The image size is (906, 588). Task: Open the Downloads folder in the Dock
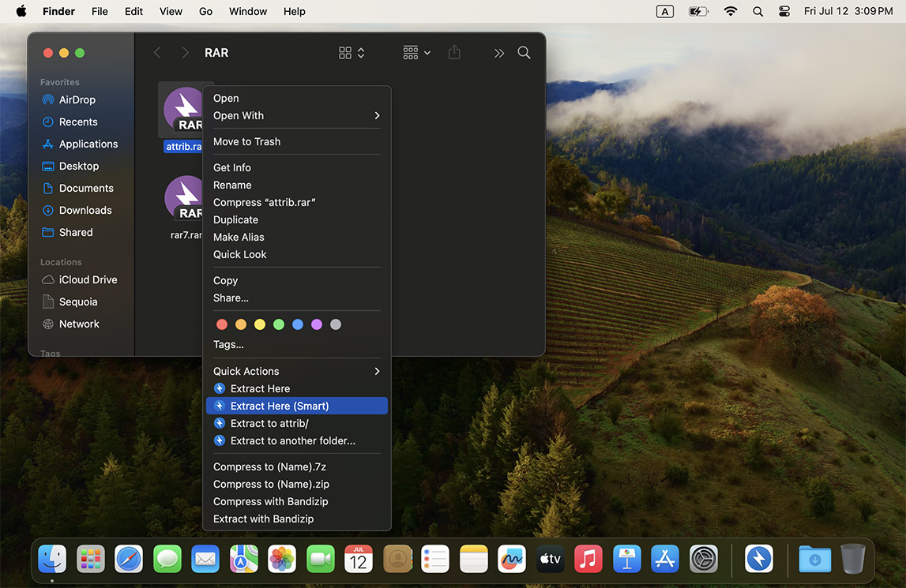pos(814,560)
